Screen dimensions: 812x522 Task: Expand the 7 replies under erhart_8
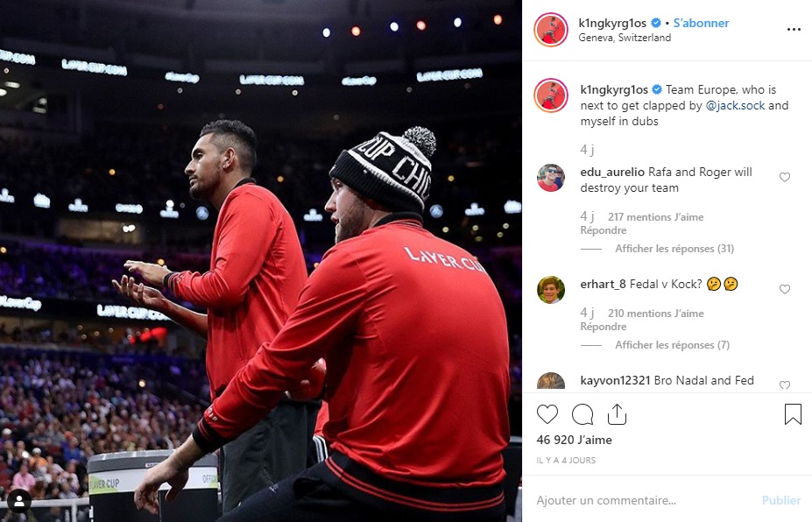click(x=672, y=345)
